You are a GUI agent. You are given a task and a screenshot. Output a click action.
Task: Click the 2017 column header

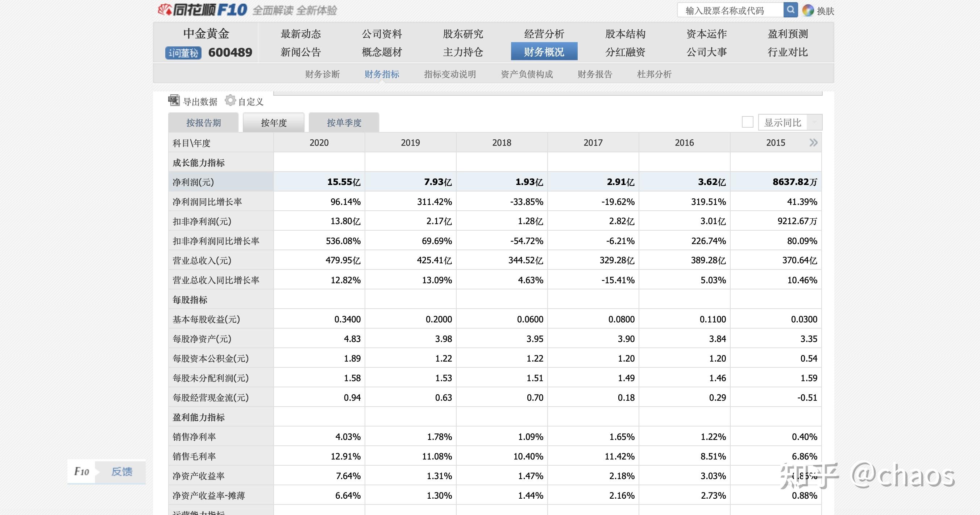point(593,143)
